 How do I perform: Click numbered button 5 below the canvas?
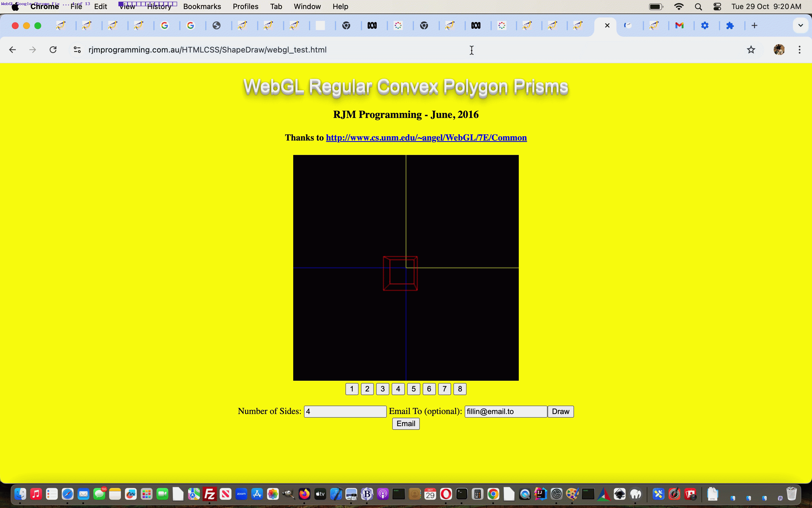click(x=413, y=389)
